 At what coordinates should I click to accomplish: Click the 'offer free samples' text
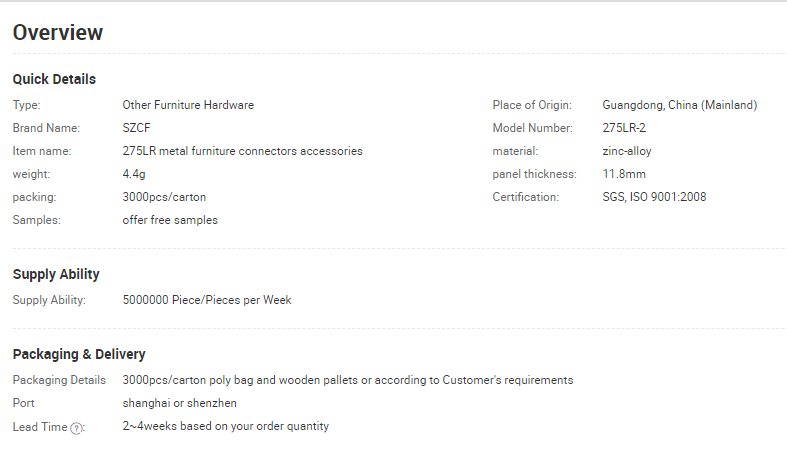(x=170, y=220)
